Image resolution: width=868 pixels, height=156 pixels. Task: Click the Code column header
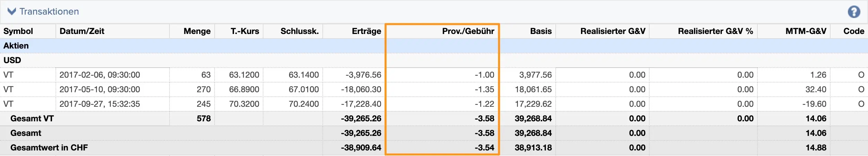point(853,31)
